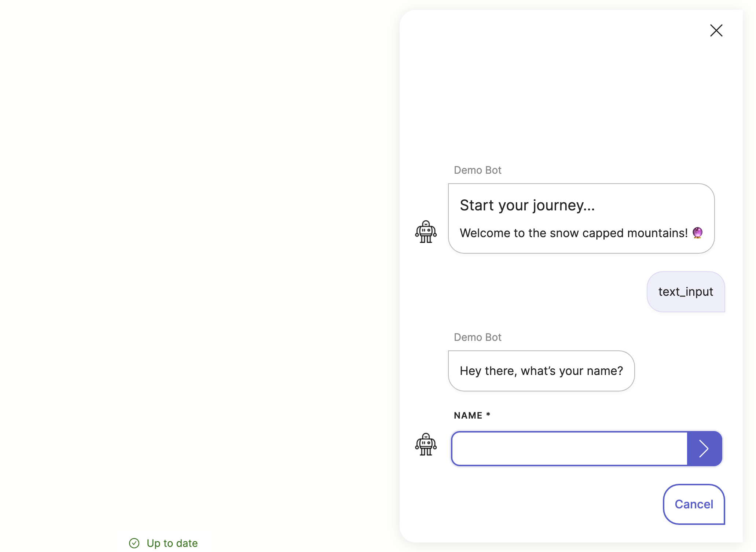
Task: Focus the Name text input field
Action: point(569,449)
